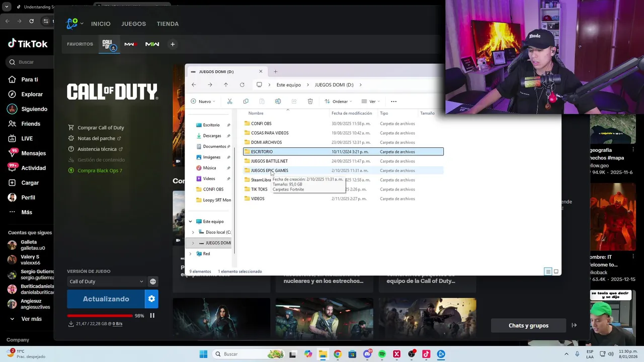This screenshot has height=362, width=644.
Task: Click the Battle.net logo menu
Action: click(72, 24)
